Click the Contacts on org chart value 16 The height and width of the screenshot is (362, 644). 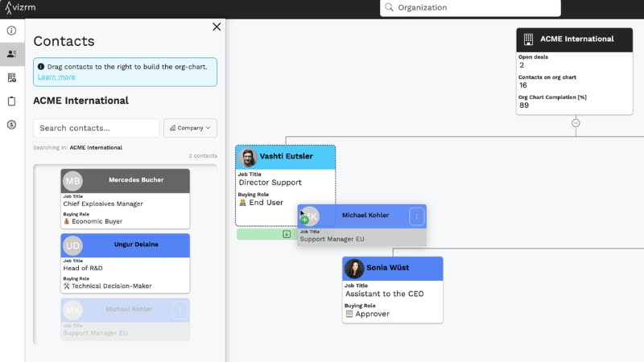point(522,85)
